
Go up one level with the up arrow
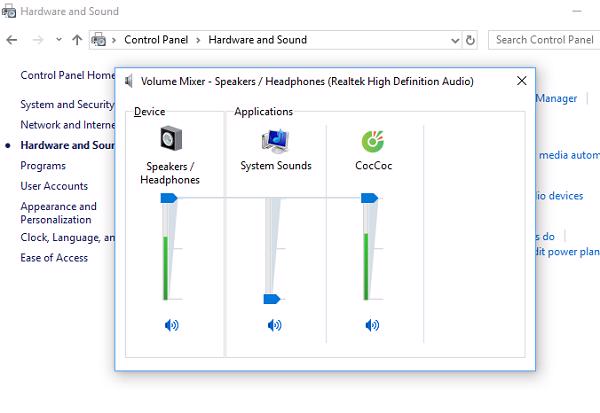click(x=77, y=40)
